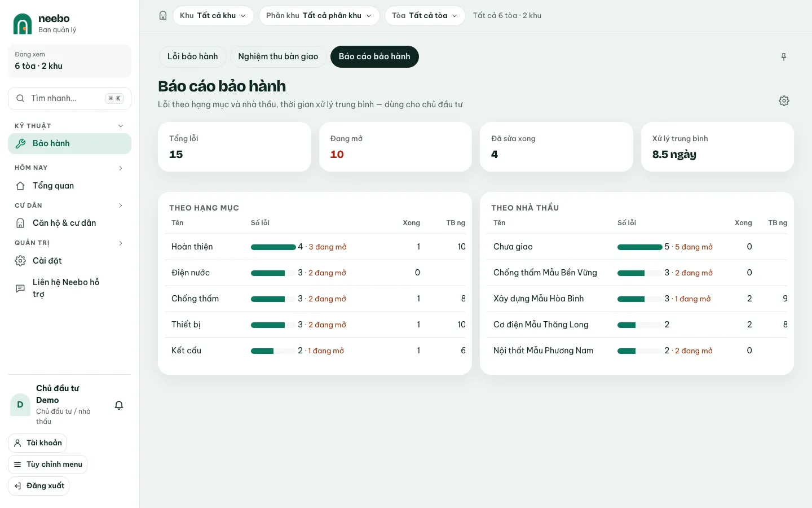Viewport: 812px width, 508px height.
Task: Click the Xử lý trung bình card
Action: [x=717, y=147]
